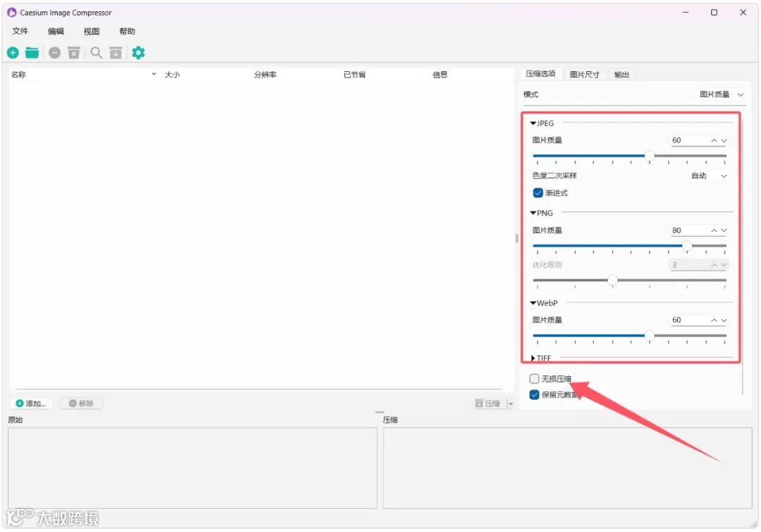
Task: Click the JPEG 图片质量 slider track
Action: tap(629, 156)
